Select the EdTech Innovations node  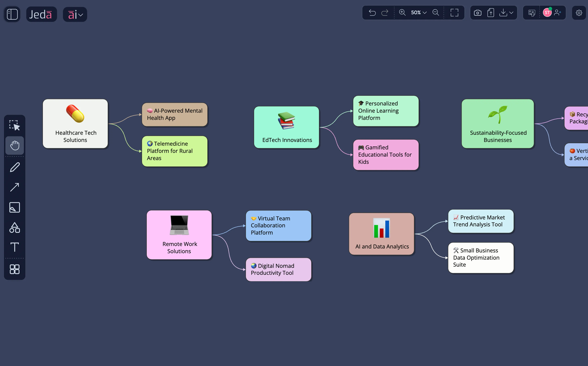pyautogui.click(x=286, y=127)
